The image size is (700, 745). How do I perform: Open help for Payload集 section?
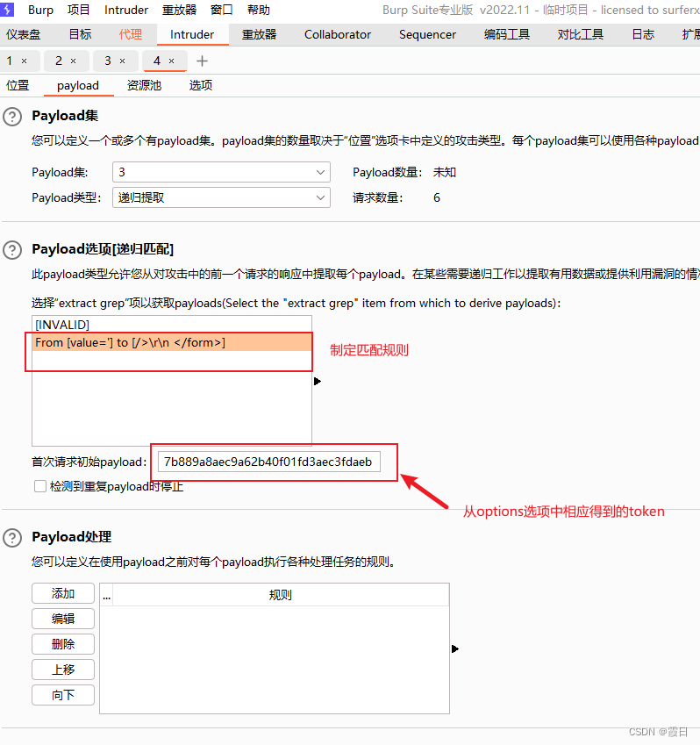point(12,117)
